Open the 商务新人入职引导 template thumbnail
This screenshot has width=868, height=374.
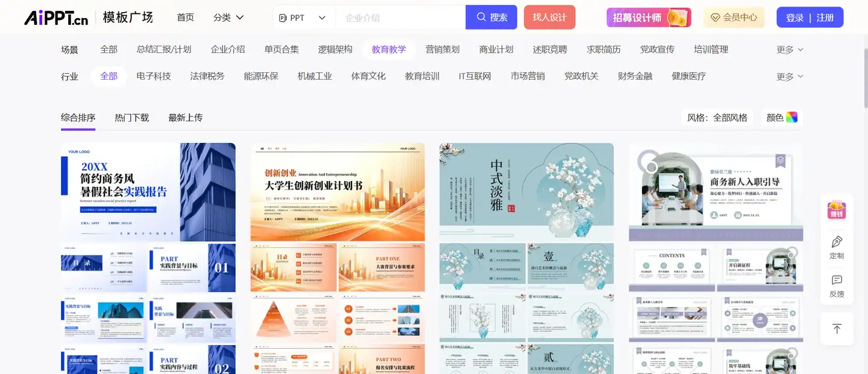(716, 192)
